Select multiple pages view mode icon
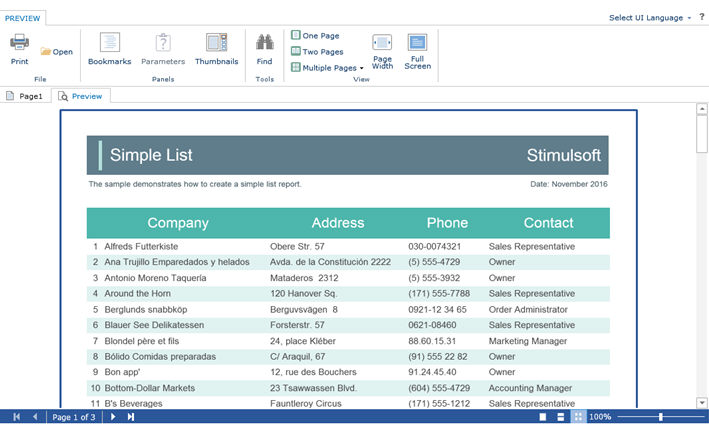The image size is (709, 424). (x=578, y=417)
